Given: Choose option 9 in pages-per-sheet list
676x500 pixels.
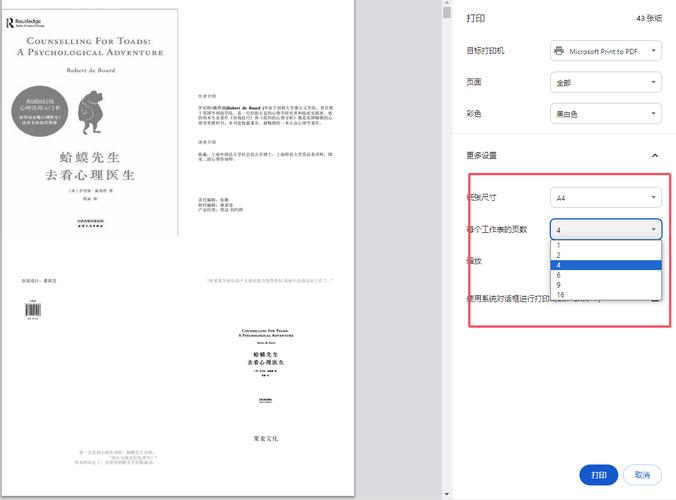Looking at the screenshot, I should (x=606, y=285).
